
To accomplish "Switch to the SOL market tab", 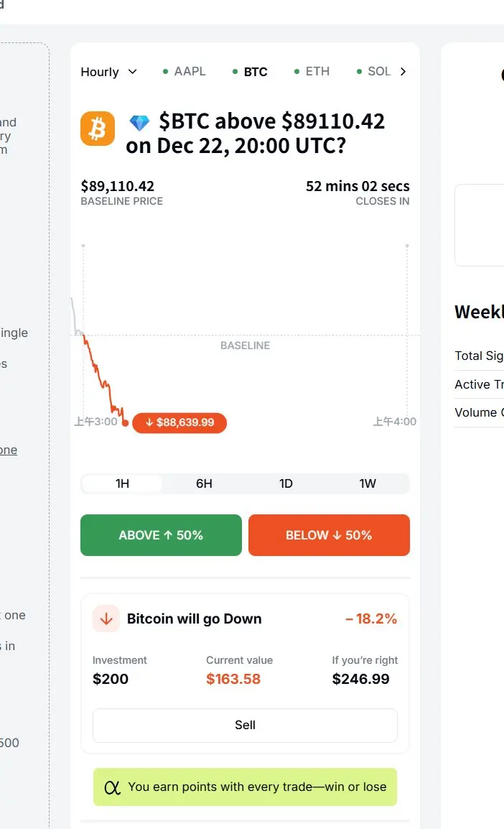I will point(374,71).
